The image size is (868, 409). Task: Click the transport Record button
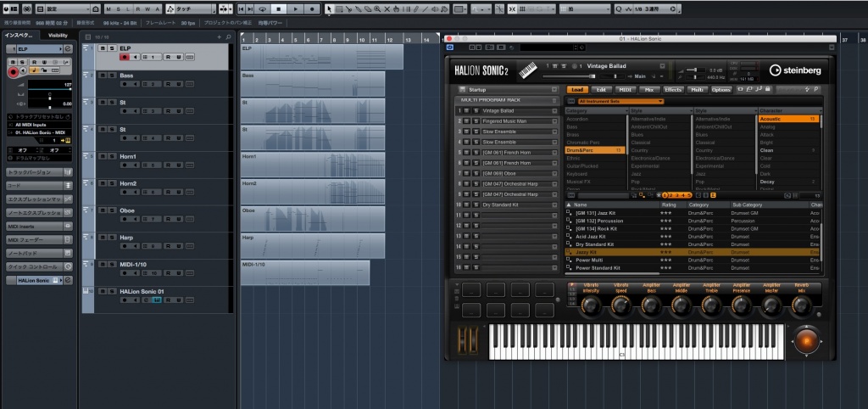pyautogui.click(x=312, y=8)
